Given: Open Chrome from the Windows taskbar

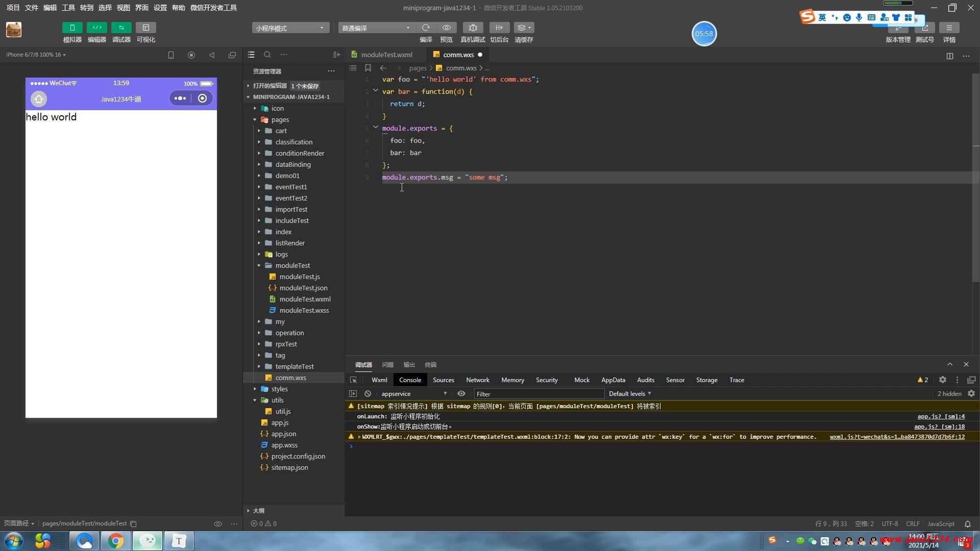Looking at the screenshot, I should click(116, 541).
